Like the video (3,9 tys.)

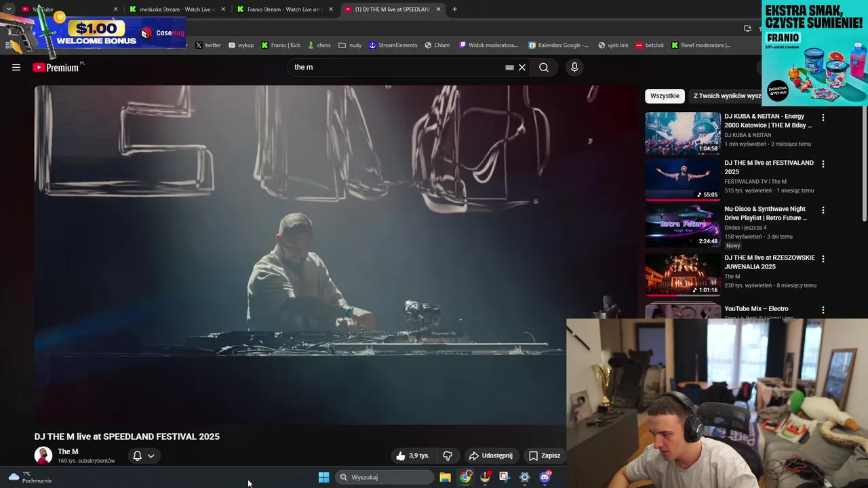[412, 455]
